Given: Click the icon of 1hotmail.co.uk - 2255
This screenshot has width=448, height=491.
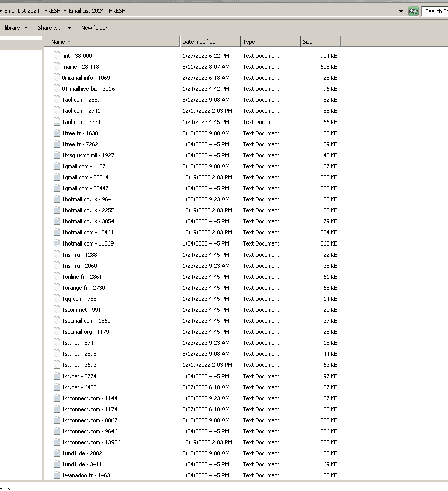Looking at the screenshot, I should (57, 210).
